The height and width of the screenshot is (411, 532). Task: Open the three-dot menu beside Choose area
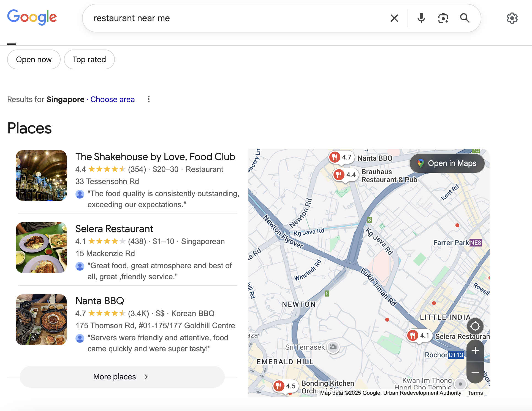[149, 99]
